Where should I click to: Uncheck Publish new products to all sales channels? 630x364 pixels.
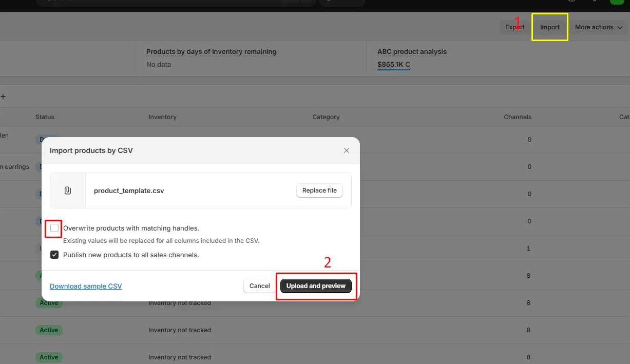pyautogui.click(x=54, y=255)
